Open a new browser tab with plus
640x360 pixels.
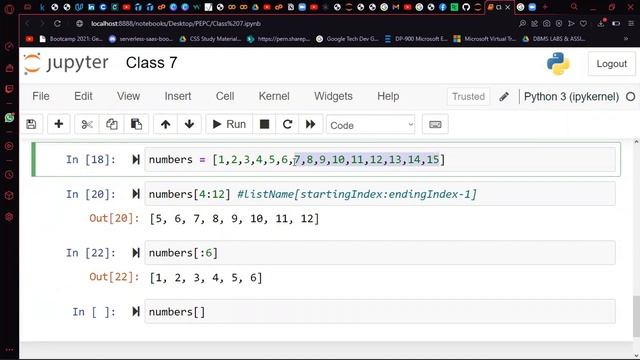(544, 7)
